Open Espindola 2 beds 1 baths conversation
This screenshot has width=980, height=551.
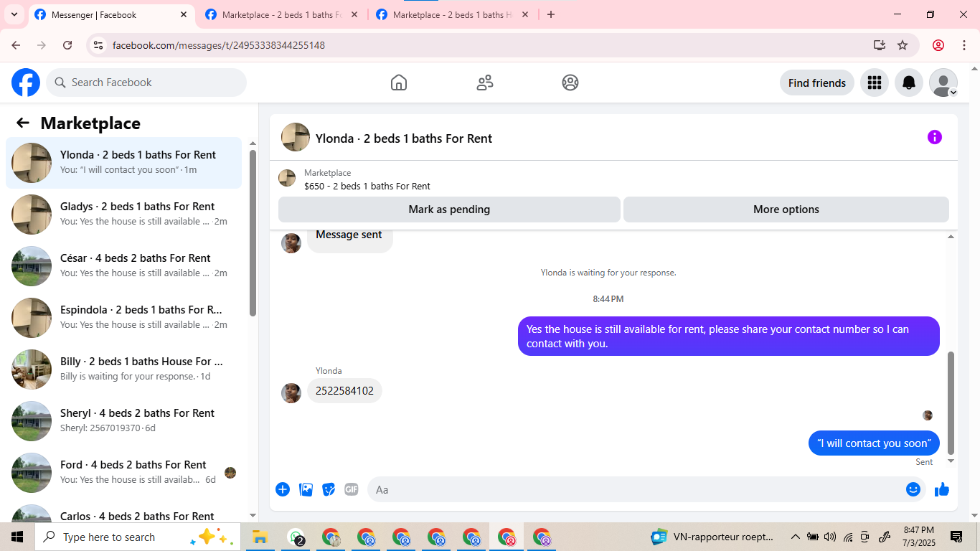click(x=124, y=318)
